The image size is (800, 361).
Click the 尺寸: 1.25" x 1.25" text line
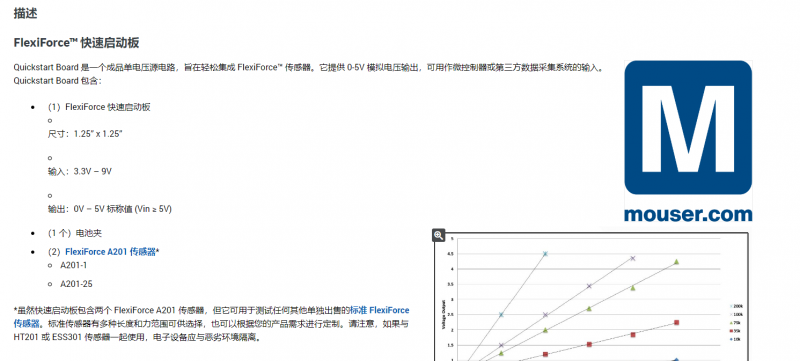click(x=85, y=134)
